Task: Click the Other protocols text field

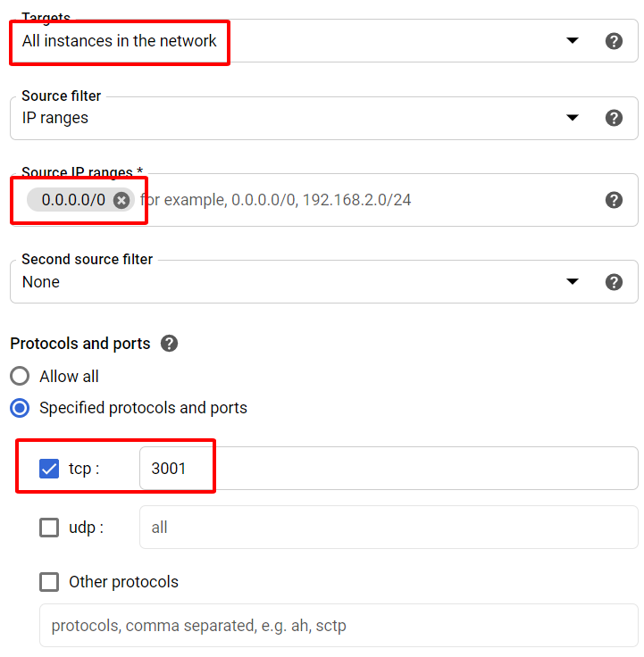Action: 338,626
